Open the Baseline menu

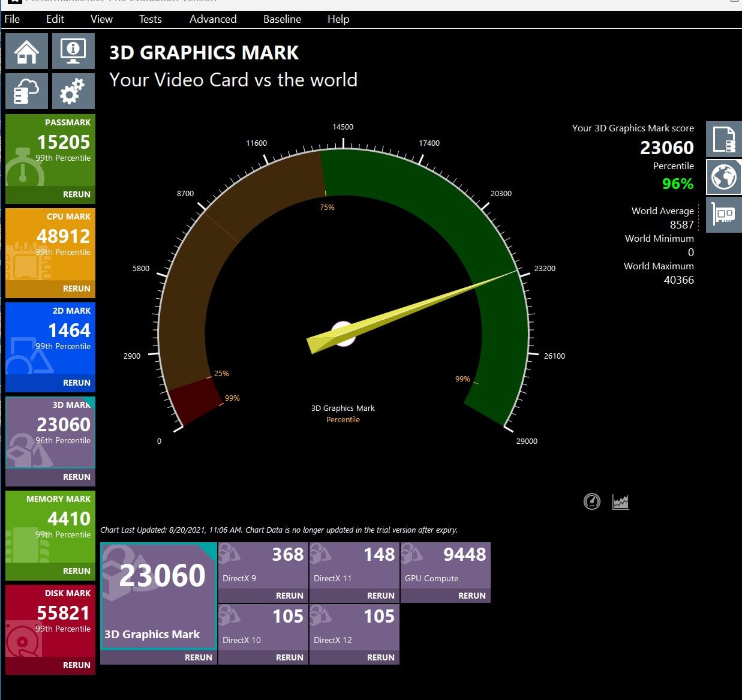[282, 19]
